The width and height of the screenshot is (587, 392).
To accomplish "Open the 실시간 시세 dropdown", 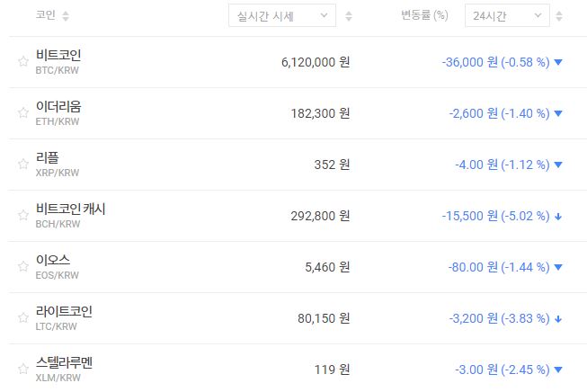I will [x=282, y=15].
